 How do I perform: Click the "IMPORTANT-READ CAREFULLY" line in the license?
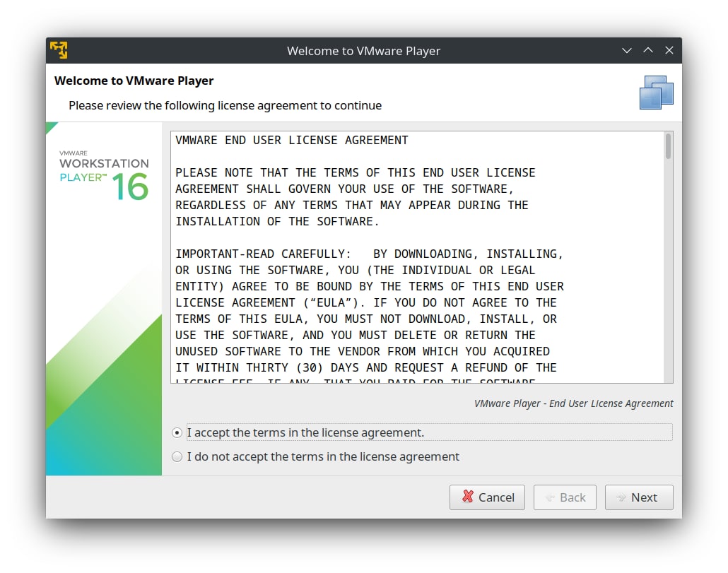click(x=369, y=254)
